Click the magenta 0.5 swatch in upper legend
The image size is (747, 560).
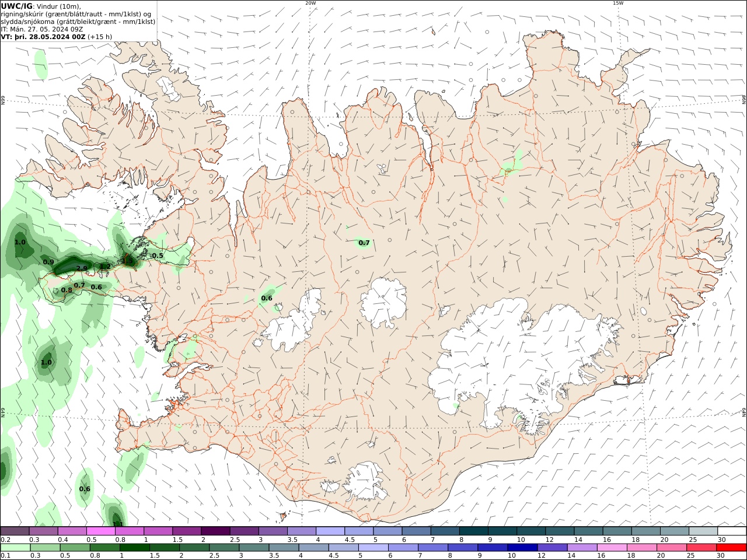pos(101,531)
